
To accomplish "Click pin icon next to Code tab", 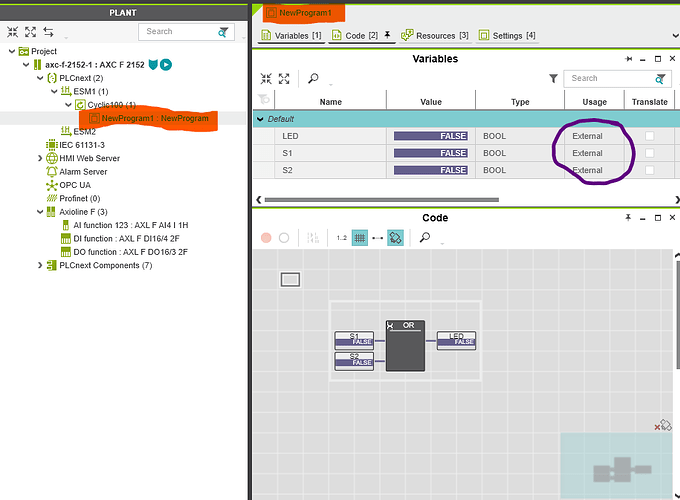I will 387,35.
